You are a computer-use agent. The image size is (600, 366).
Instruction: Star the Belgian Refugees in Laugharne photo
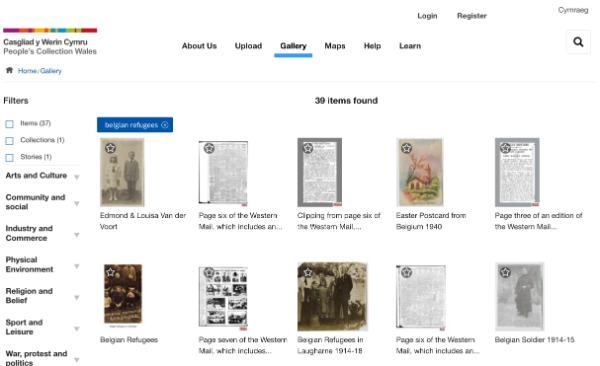point(308,272)
